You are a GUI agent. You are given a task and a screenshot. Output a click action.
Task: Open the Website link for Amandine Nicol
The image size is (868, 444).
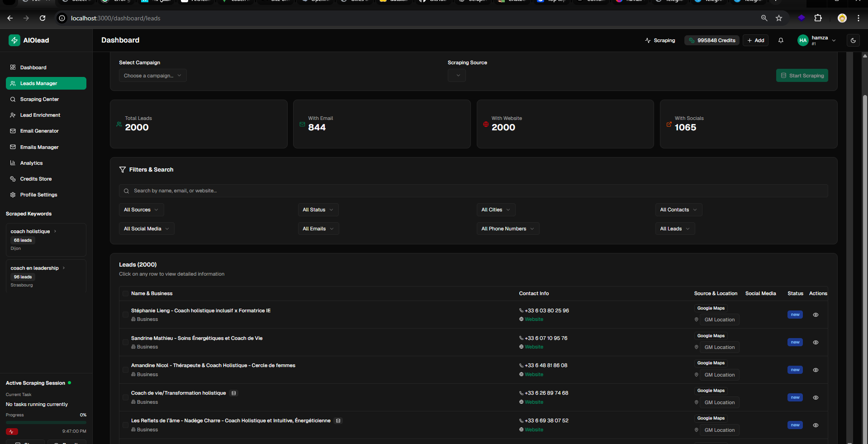click(534, 374)
